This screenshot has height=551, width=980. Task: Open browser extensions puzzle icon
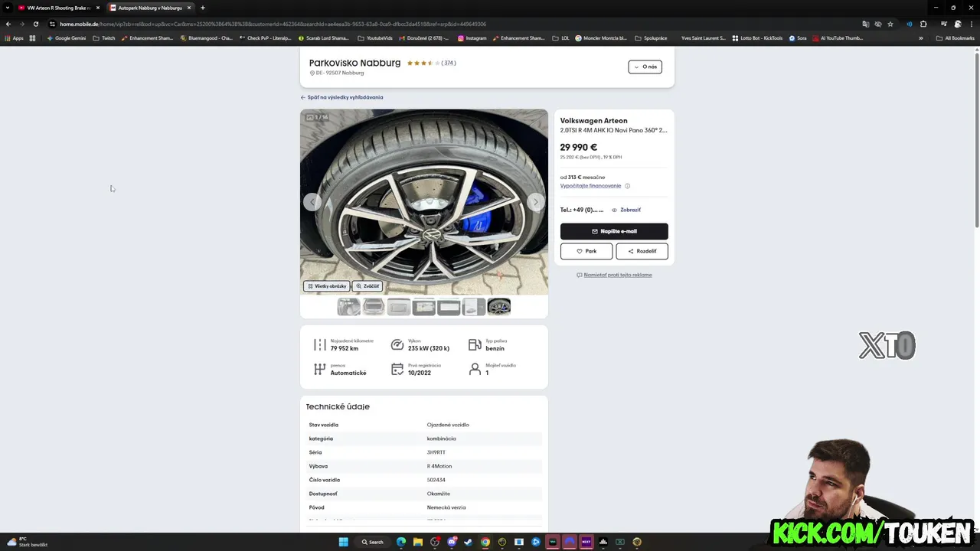coord(923,24)
